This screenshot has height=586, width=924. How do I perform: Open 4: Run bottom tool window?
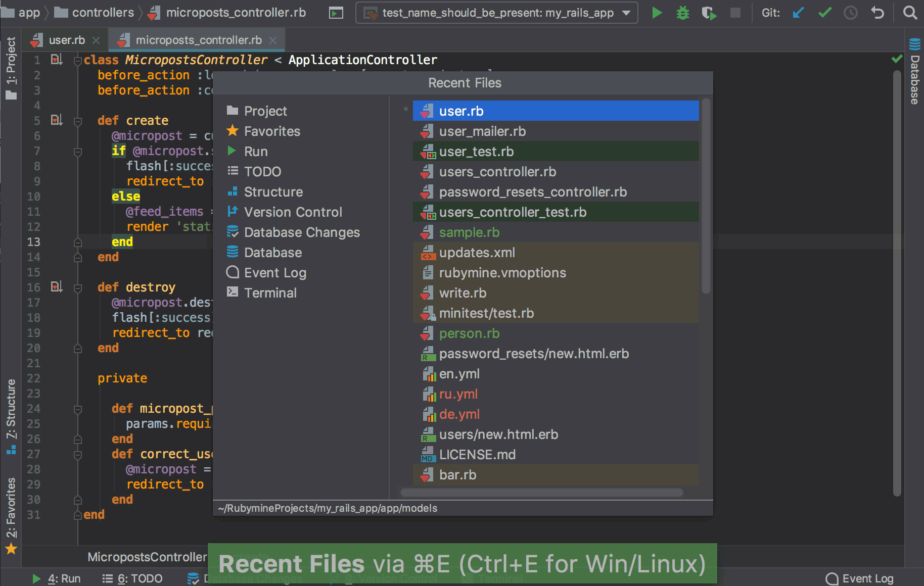tap(57, 578)
